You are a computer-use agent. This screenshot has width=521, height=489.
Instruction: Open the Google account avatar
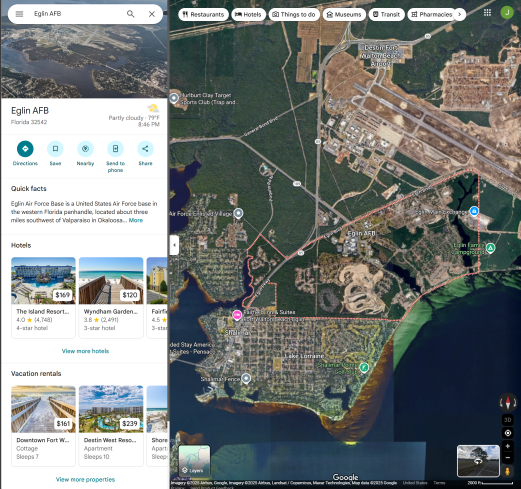507,13
